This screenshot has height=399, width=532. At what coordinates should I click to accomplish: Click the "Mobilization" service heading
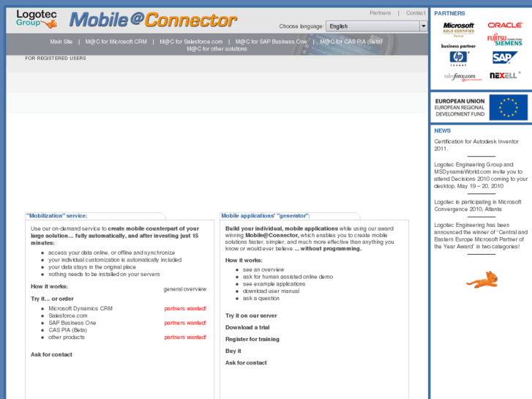click(56, 216)
